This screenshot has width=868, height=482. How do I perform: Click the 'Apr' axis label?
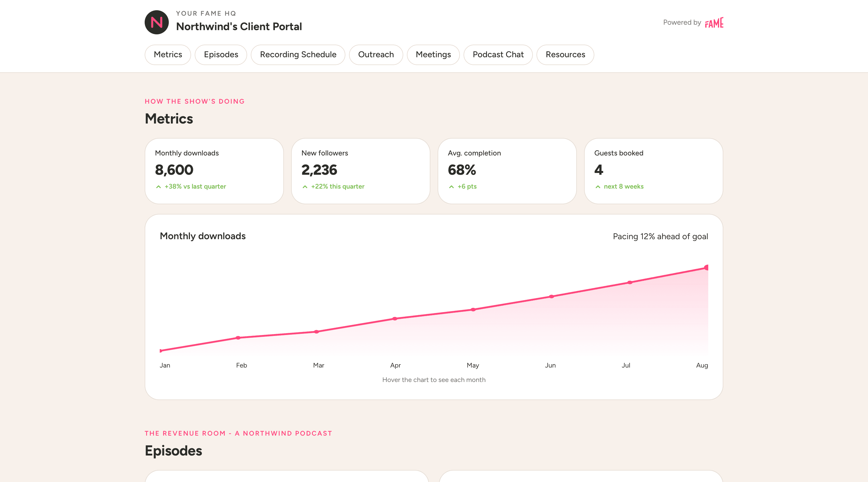[x=395, y=365]
